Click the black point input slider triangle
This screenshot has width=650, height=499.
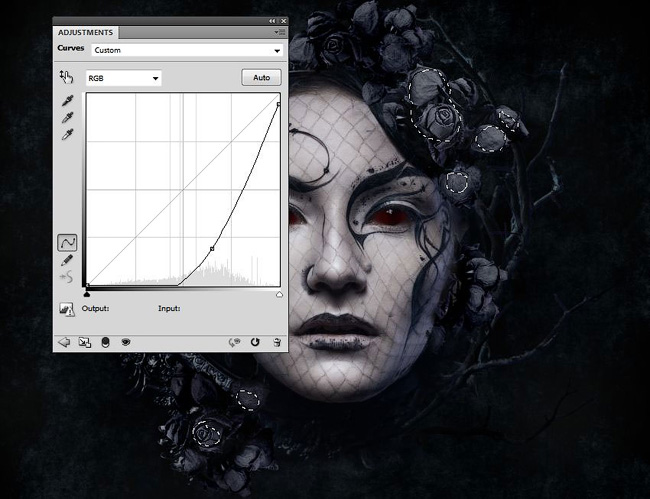click(87, 294)
